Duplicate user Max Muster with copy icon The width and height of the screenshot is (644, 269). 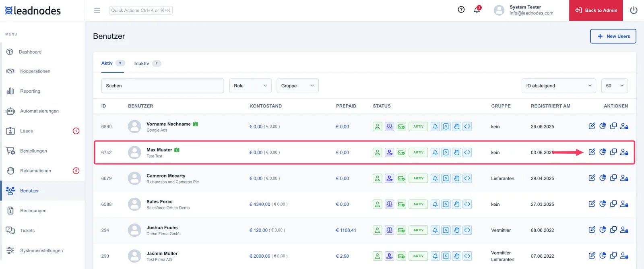613,152
